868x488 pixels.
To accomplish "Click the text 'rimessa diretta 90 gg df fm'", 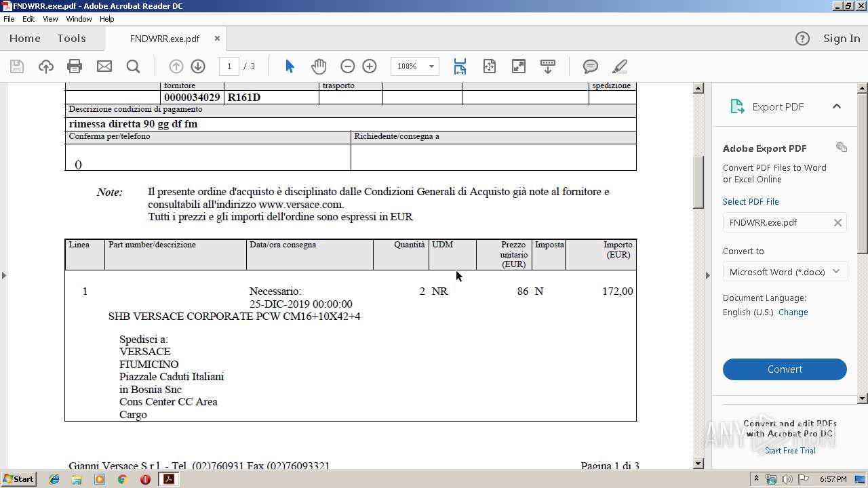I will pyautogui.click(x=133, y=124).
